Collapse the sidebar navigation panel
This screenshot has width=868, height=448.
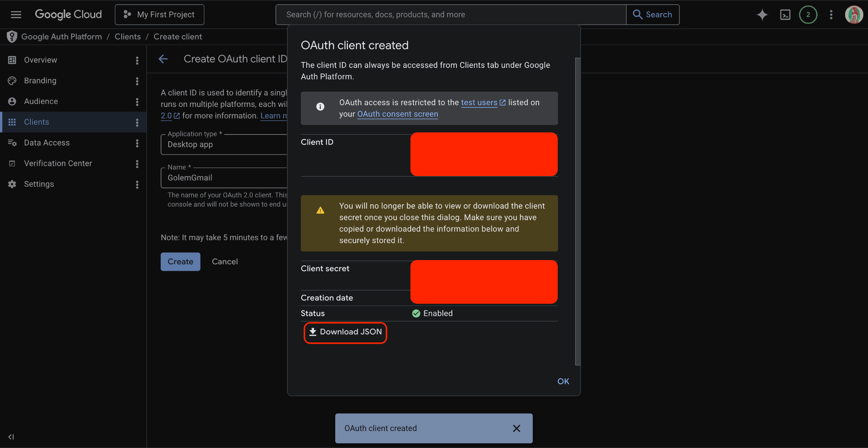11,437
